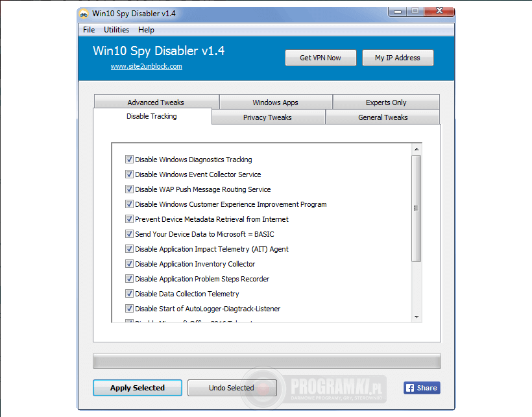Switch to the Windows Apps tab

point(276,102)
